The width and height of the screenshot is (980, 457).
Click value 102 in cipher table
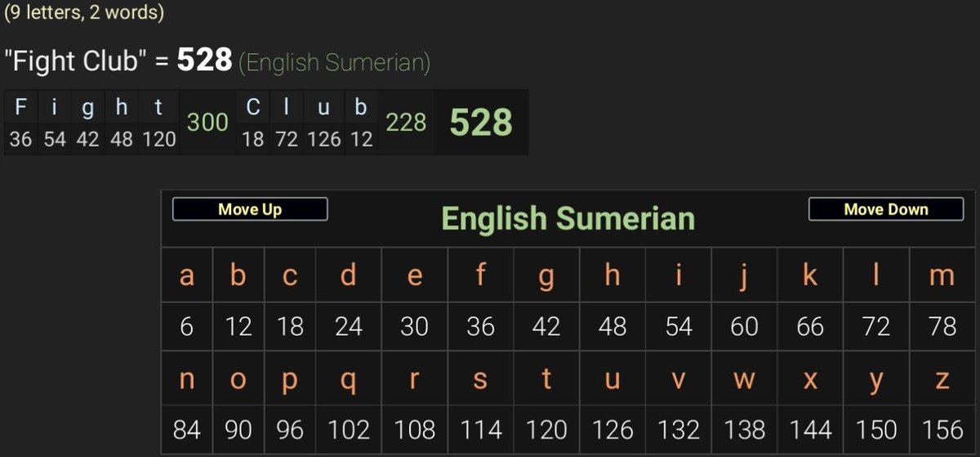click(348, 430)
